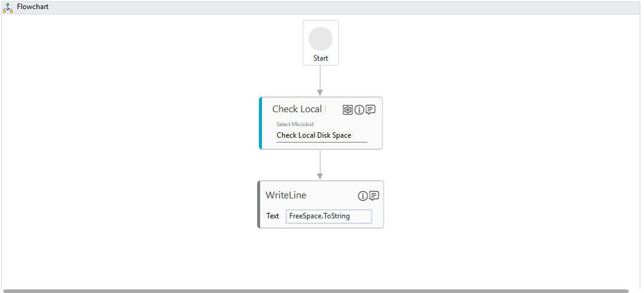Click the Select Microbot caption label
The height and width of the screenshot is (293, 644).
tap(295, 124)
